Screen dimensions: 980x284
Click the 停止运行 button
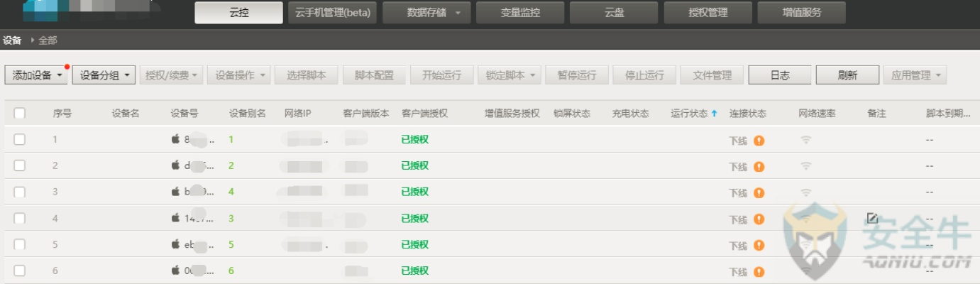[644, 75]
